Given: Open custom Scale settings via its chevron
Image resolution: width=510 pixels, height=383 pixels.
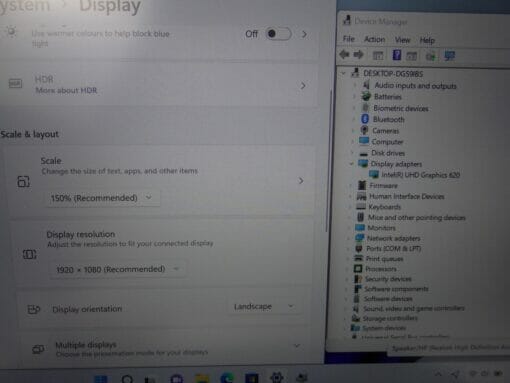Looking at the screenshot, I should [x=301, y=181].
